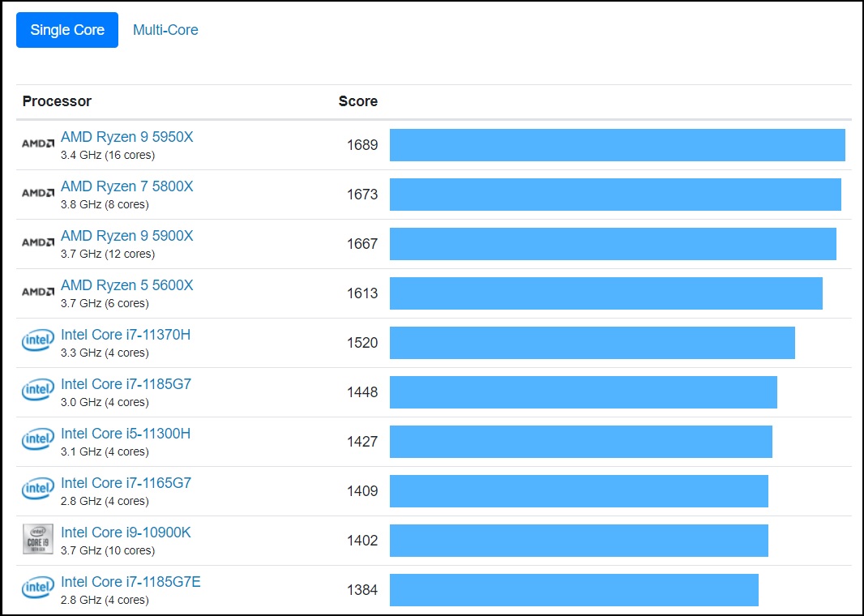Open the AMD Ryzen 9 5900X link
This screenshot has height=616, width=864.
tap(127, 236)
